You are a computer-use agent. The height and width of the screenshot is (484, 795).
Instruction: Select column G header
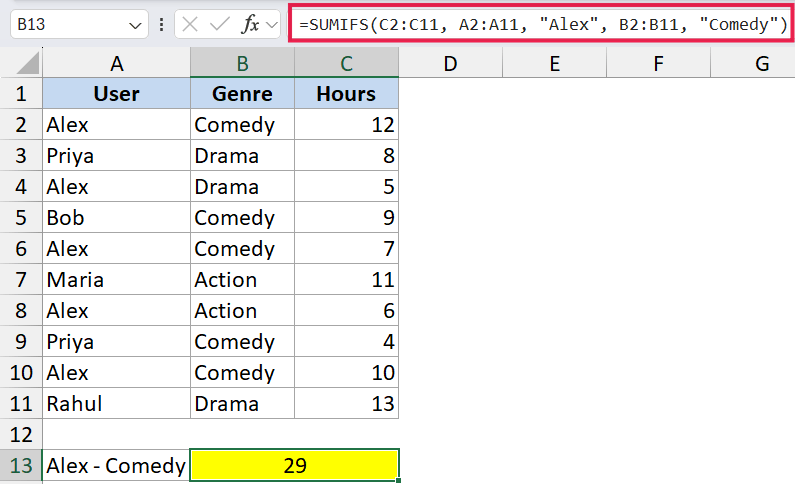pyautogui.click(x=753, y=63)
